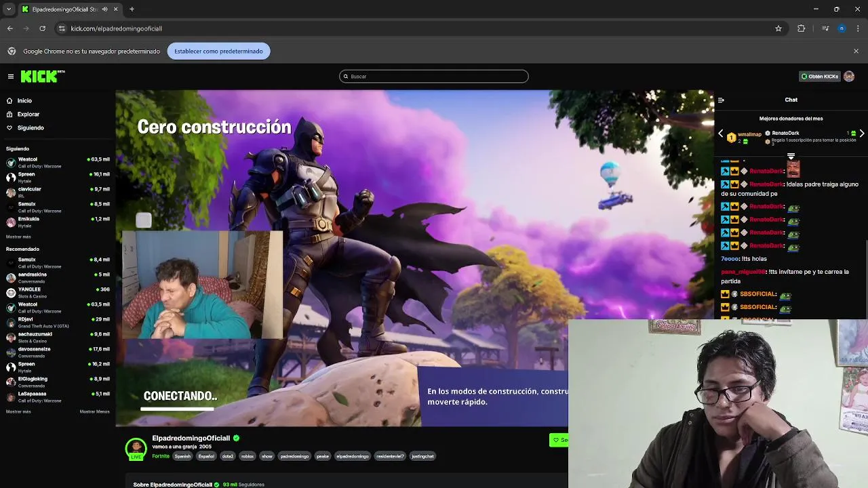
Task: Click the green follow heart button
Action: click(x=559, y=440)
